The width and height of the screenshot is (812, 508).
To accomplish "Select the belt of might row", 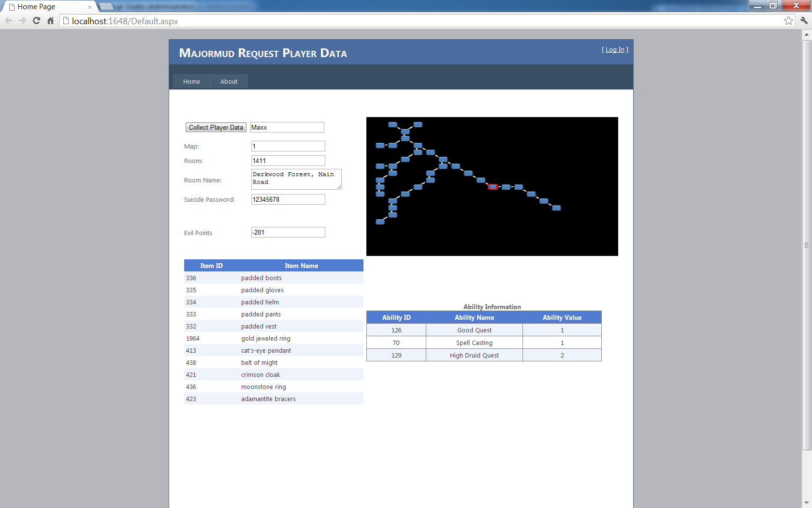I will pyautogui.click(x=274, y=362).
